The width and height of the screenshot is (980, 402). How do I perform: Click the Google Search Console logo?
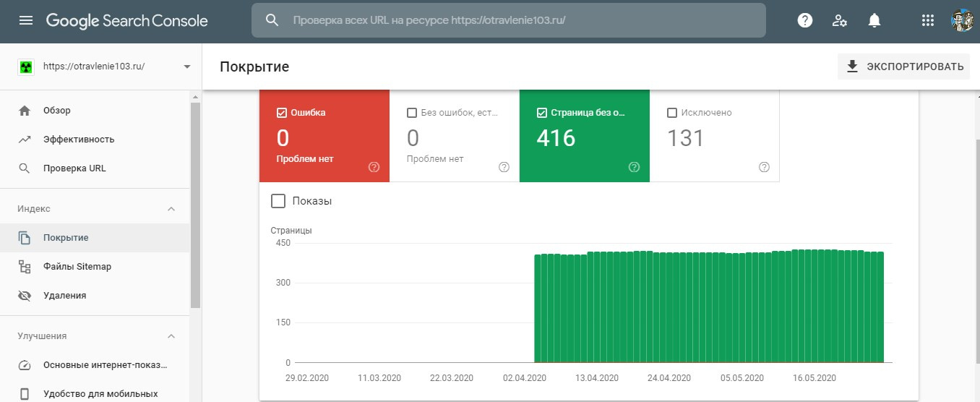[x=127, y=21]
